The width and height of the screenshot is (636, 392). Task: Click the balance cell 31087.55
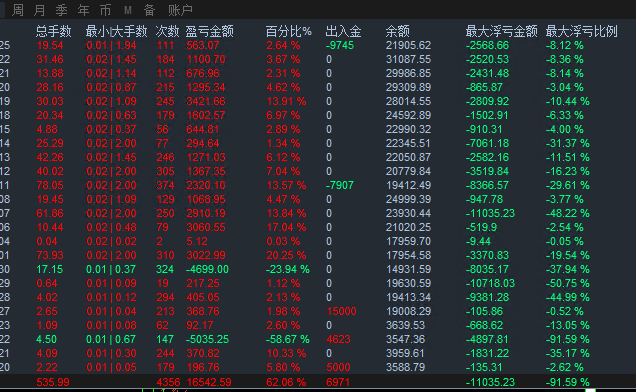408,59
